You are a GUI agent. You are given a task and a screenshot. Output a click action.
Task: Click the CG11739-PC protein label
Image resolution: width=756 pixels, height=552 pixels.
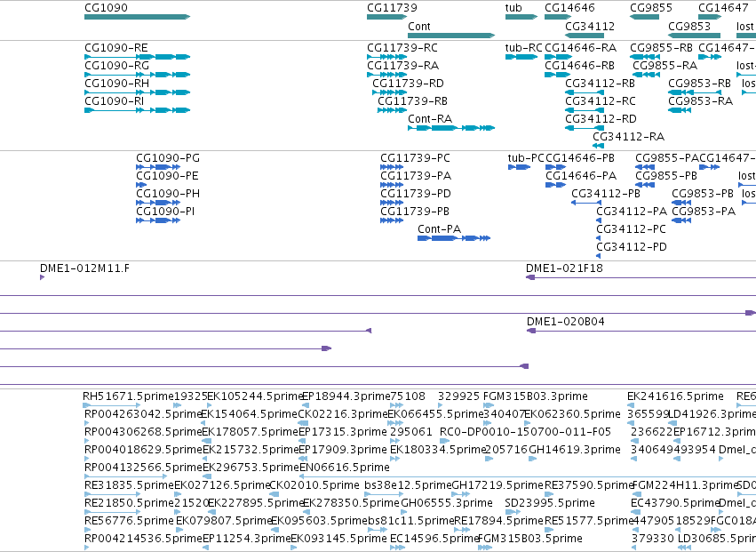tap(415, 158)
